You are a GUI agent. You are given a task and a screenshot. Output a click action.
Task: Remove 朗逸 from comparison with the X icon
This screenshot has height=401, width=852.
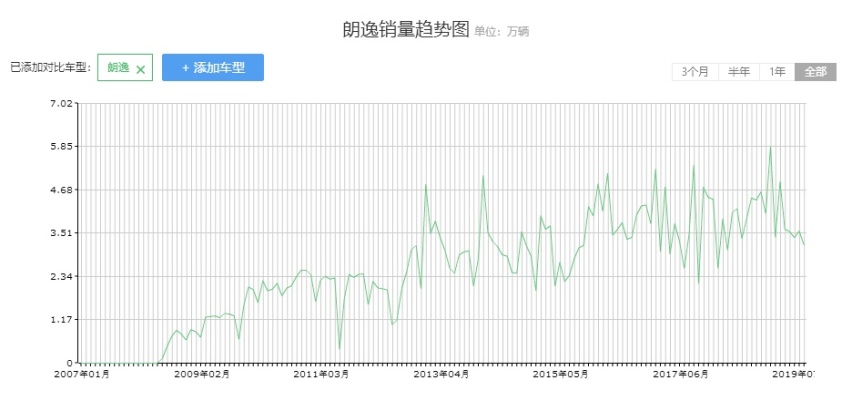pos(141,70)
